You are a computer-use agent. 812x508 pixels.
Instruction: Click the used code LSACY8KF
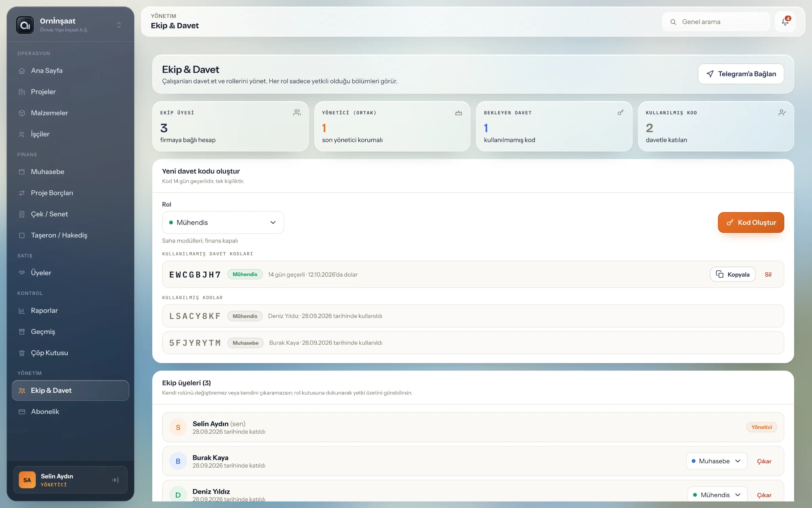195,316
